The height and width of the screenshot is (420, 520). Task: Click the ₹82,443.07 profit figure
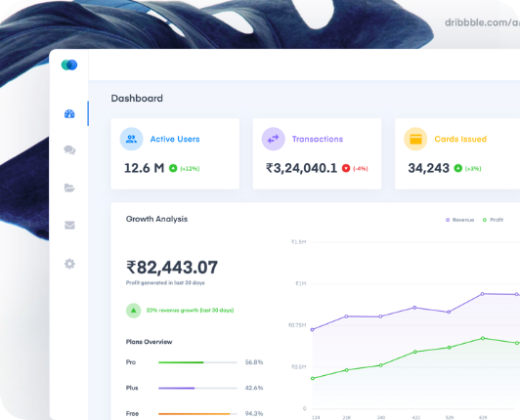(172, 268)
